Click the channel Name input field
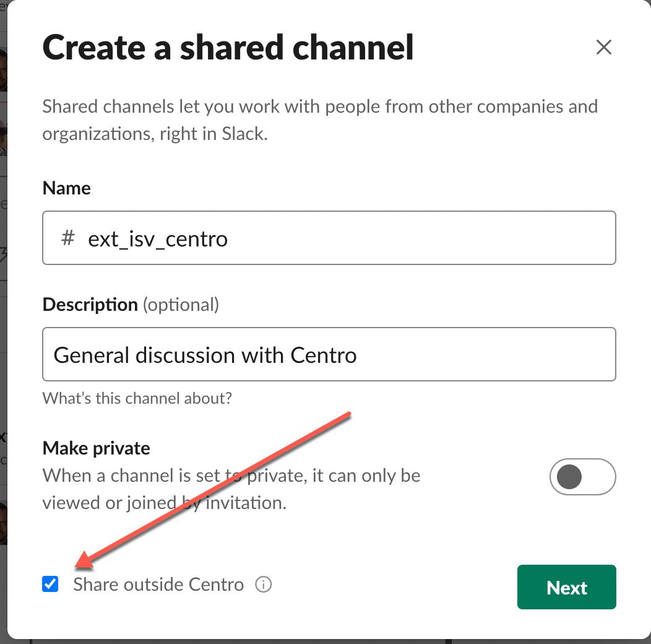This screenshot has height=644, width=651. click(329, 238)
